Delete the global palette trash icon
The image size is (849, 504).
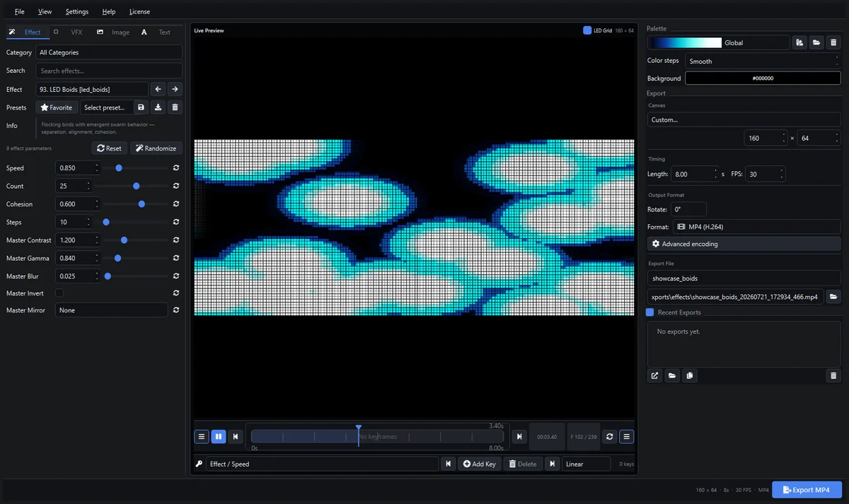[x=833, y=42]
